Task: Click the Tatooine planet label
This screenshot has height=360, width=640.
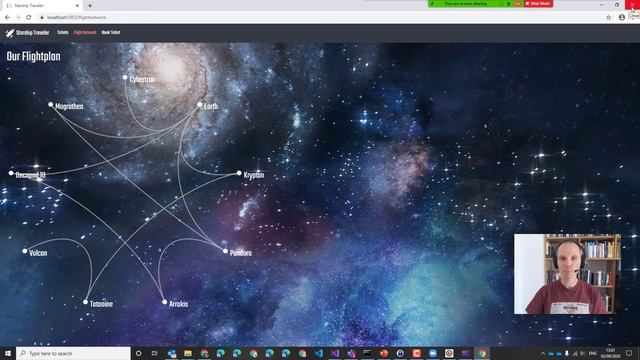Action: (x=101, y=304)
